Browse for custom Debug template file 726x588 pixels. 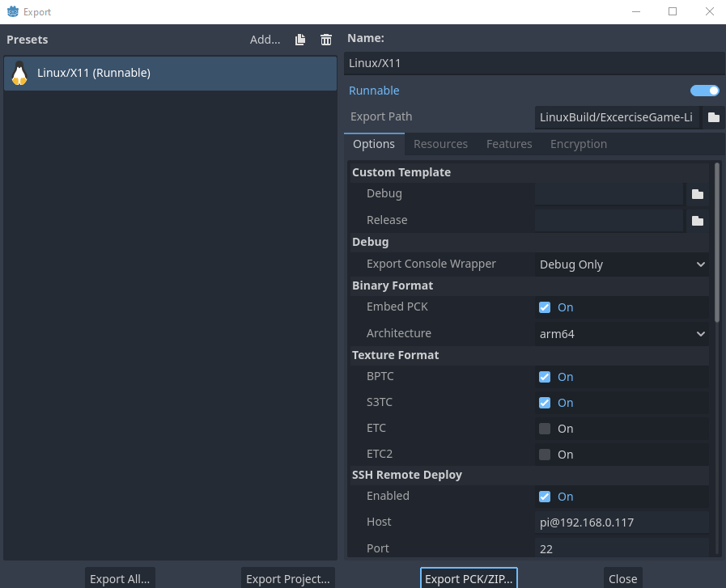point(698,194)
